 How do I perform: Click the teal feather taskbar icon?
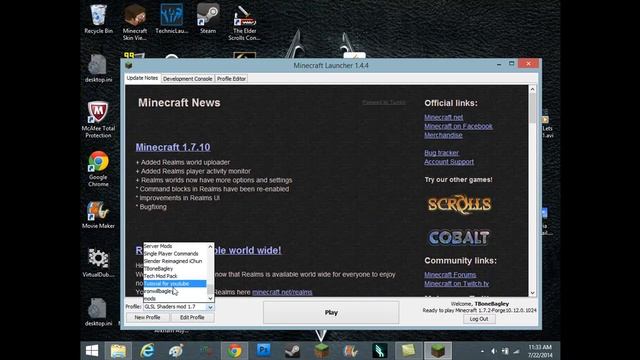[x=379, y=351]
